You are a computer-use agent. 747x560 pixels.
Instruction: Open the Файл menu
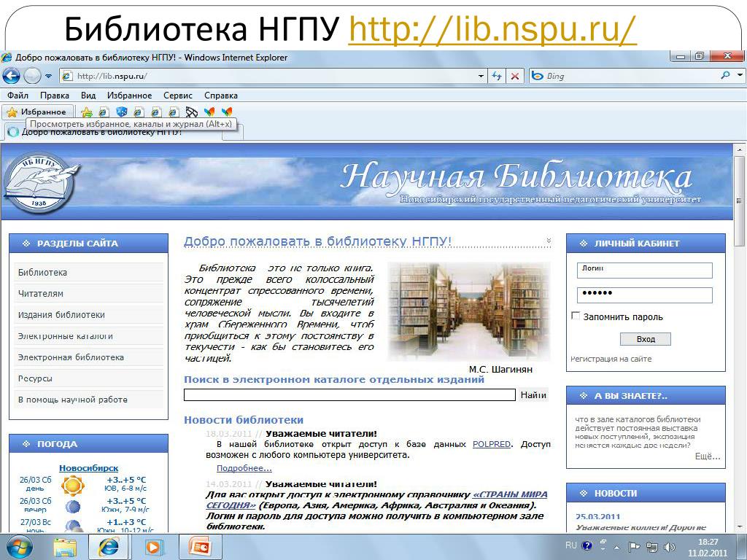point(18,96)
